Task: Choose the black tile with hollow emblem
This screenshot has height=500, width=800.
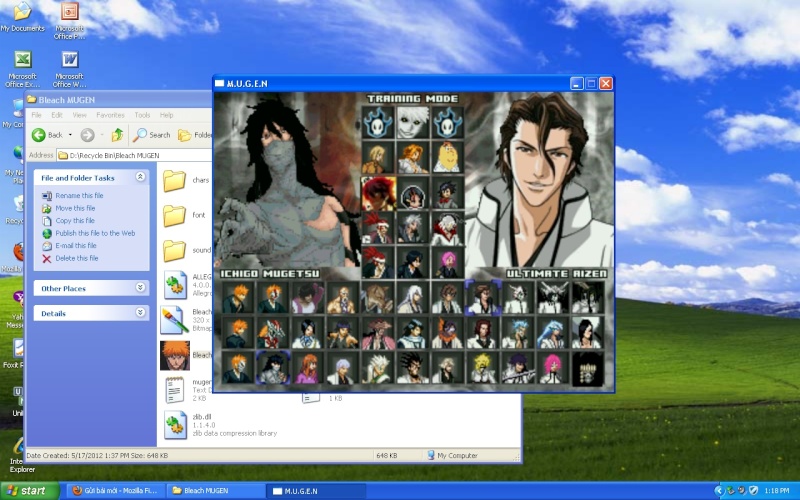Action: (587, 368)
